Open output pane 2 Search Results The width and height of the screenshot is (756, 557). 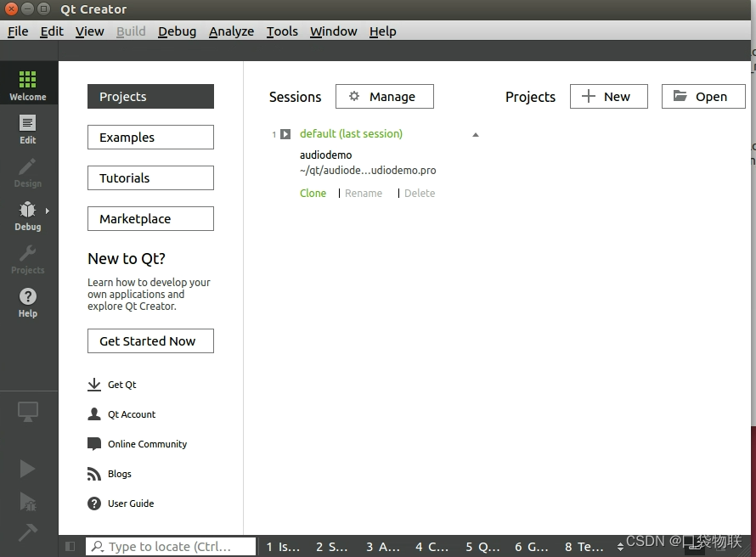(332, 547)
